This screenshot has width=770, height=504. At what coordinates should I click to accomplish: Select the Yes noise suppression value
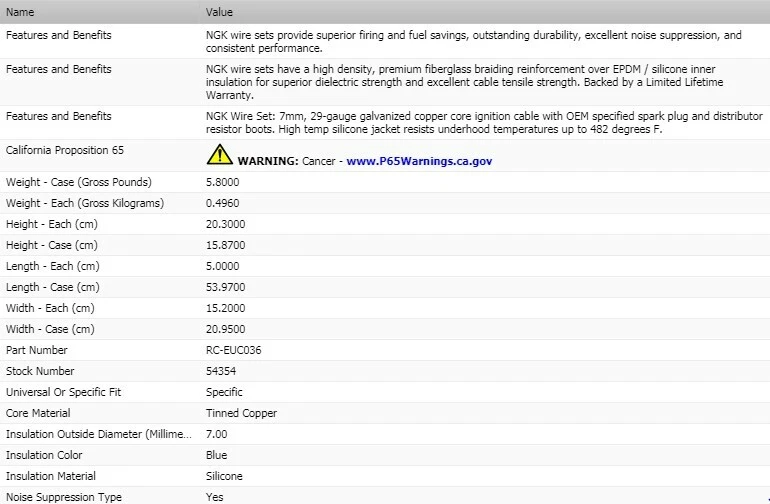(x=215, y=497)
